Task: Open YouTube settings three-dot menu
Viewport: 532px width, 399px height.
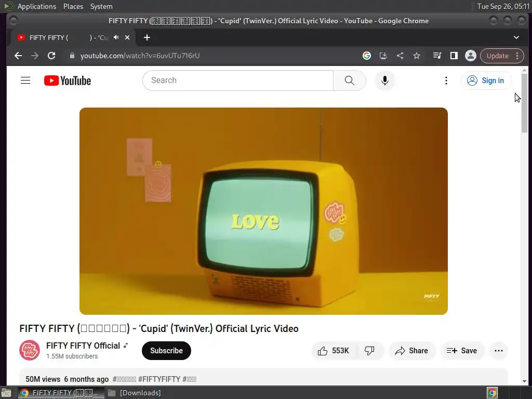Action: pyautogui.click(x=446, y=81)
